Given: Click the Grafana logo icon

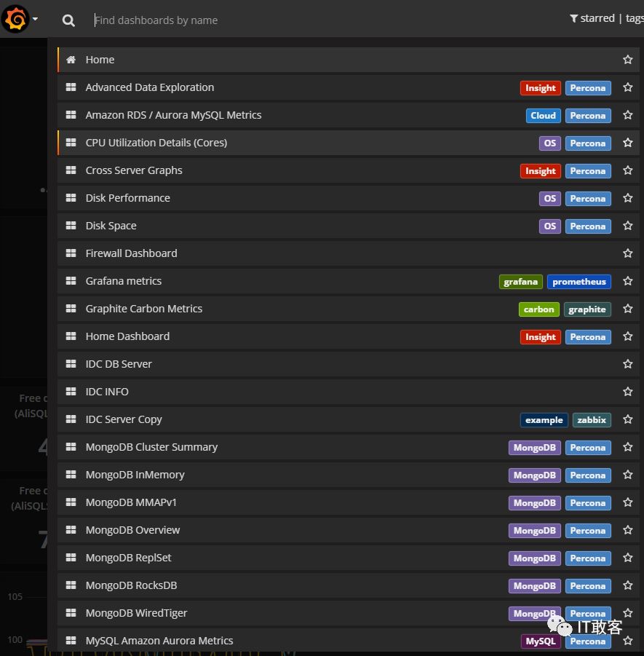Looking at the screenshot, I should 15,19.
